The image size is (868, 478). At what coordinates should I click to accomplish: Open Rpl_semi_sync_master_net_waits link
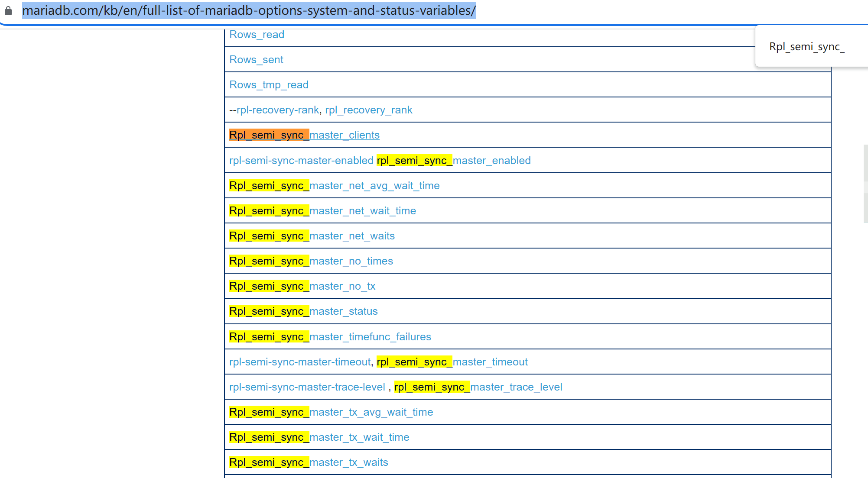pyautogui.click(x=352, y=236)
